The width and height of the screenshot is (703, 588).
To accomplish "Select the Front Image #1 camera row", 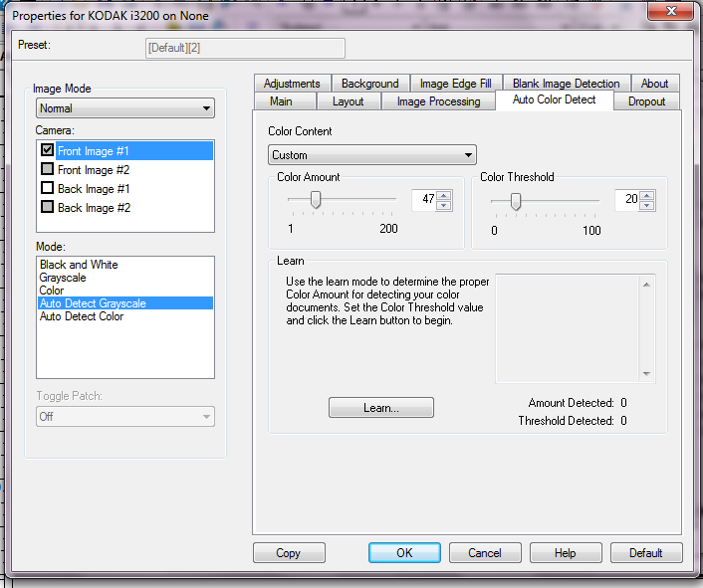I will (134, 151).
